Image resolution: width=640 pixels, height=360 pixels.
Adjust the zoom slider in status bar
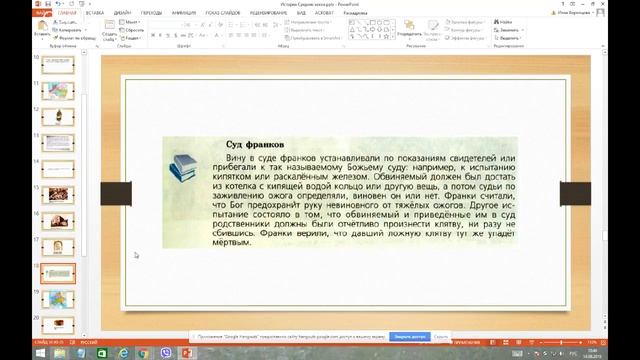click(x=561, y=342)
